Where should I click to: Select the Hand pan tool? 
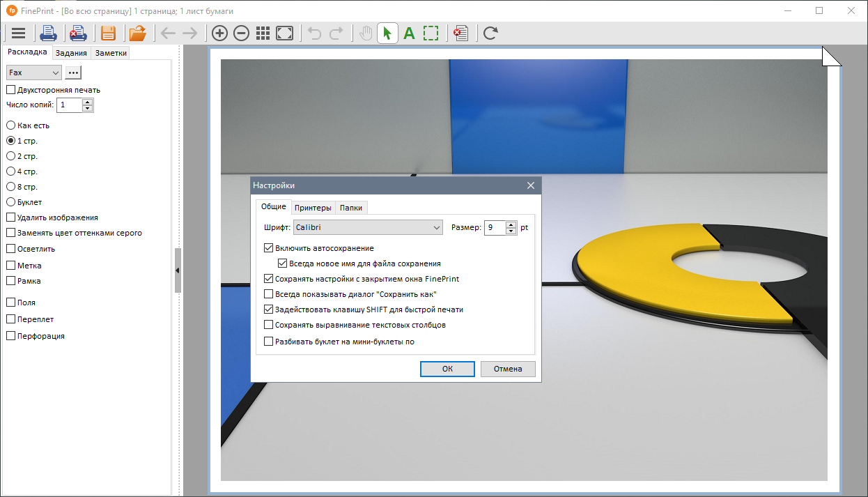(366, 33)
